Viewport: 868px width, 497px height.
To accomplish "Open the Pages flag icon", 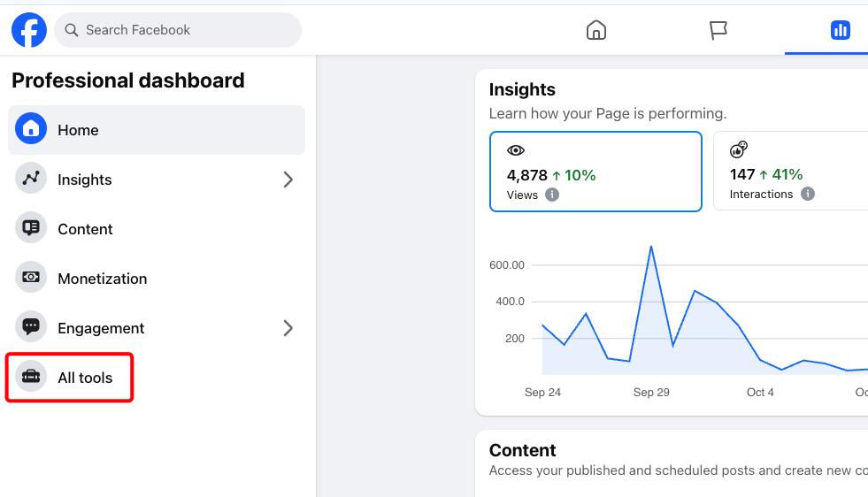I will tap(718, 30).
